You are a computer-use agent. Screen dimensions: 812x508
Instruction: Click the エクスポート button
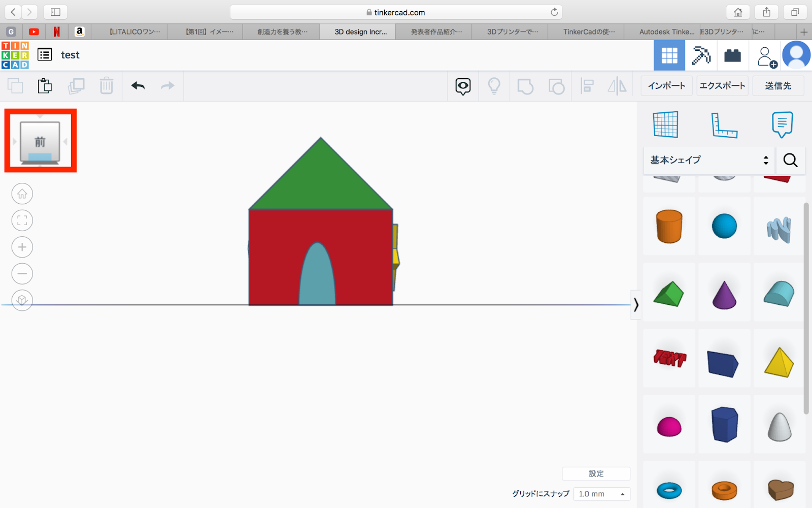coord(722,86)
